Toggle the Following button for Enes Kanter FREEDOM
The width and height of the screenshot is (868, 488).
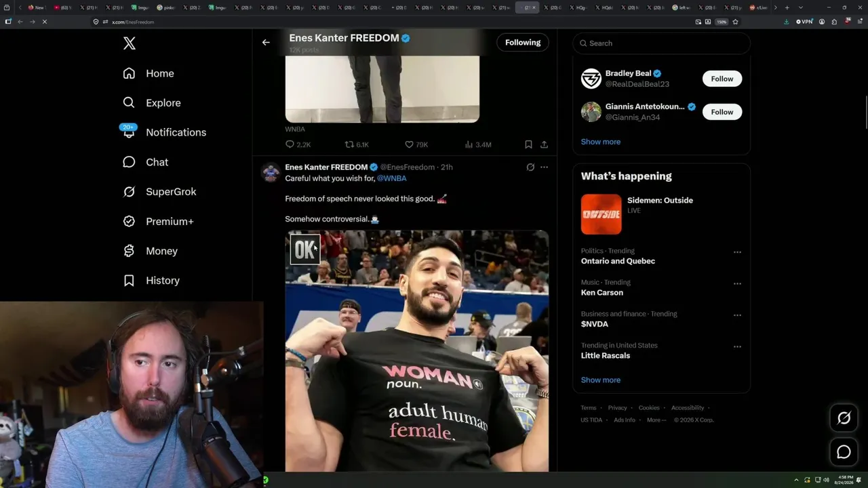point(523,43)
